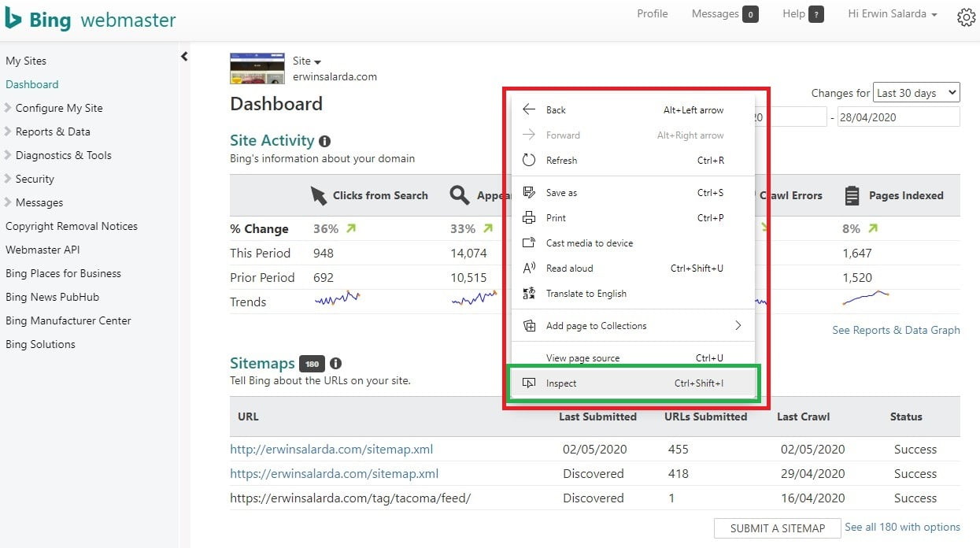Click the Help question mark badge
Viewport: 980px width, 548px height.
(x=815, y=14)
